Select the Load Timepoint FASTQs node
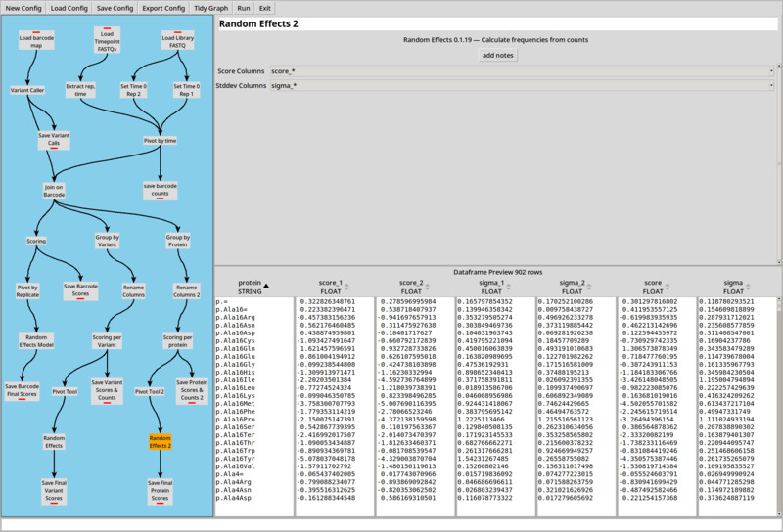The image size is (783, 532). coord(107,40)
